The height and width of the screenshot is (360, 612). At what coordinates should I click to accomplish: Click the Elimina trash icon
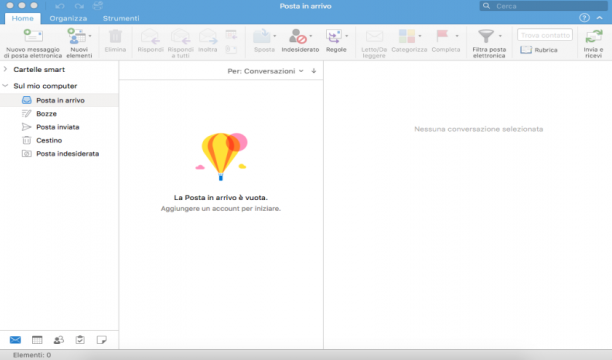tap(115, 36)
